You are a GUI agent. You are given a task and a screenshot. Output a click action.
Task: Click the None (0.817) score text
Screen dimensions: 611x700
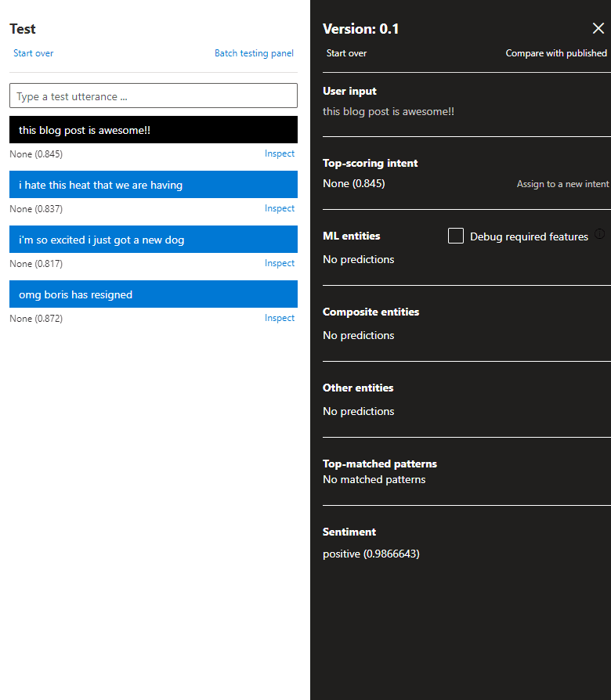36,264
